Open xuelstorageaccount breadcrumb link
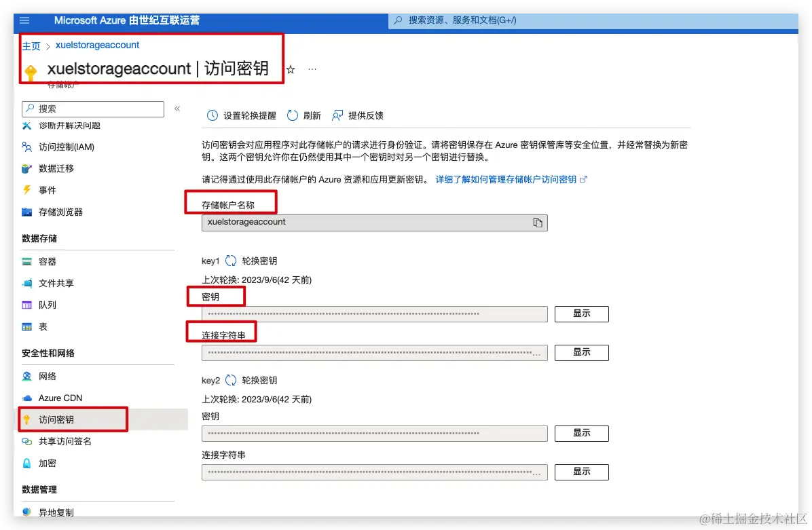The image size is (812, 530). 97,45
